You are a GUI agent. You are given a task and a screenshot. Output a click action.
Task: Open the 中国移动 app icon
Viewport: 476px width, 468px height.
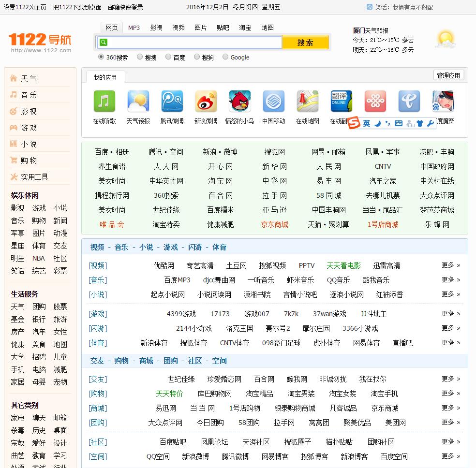[273, 102]
